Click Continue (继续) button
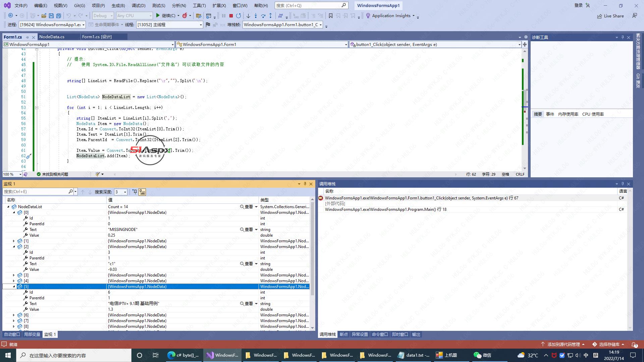 coord(166,16)
